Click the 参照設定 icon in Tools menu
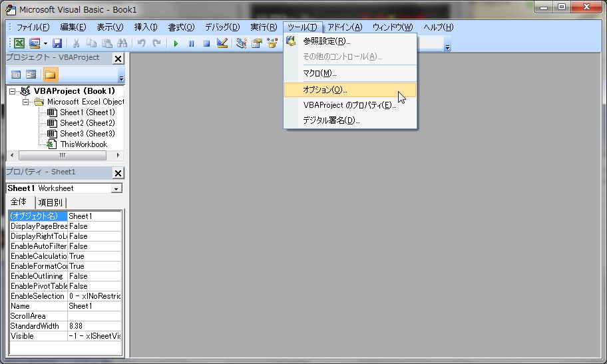 291,41
